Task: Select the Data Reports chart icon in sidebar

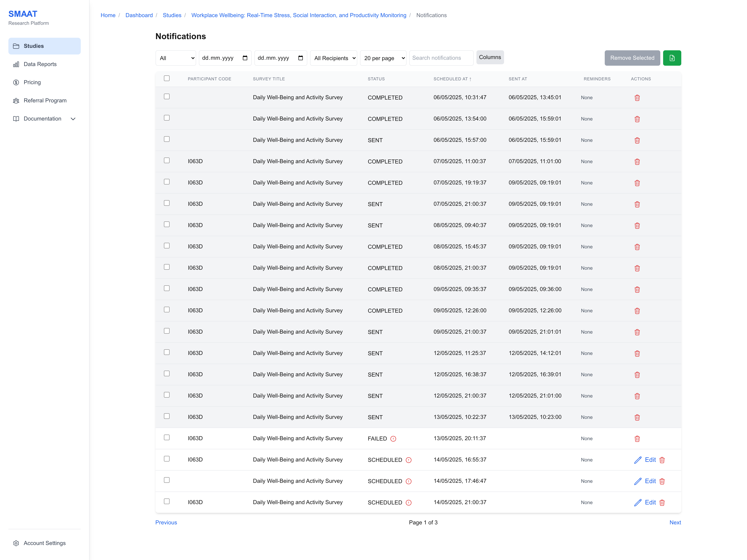Action: tap(16, 64)
